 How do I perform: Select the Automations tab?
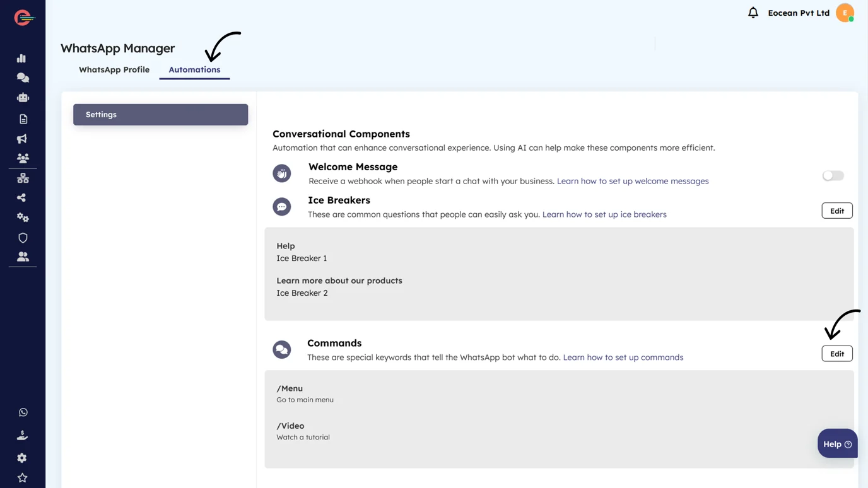click(x=194, y=69)
